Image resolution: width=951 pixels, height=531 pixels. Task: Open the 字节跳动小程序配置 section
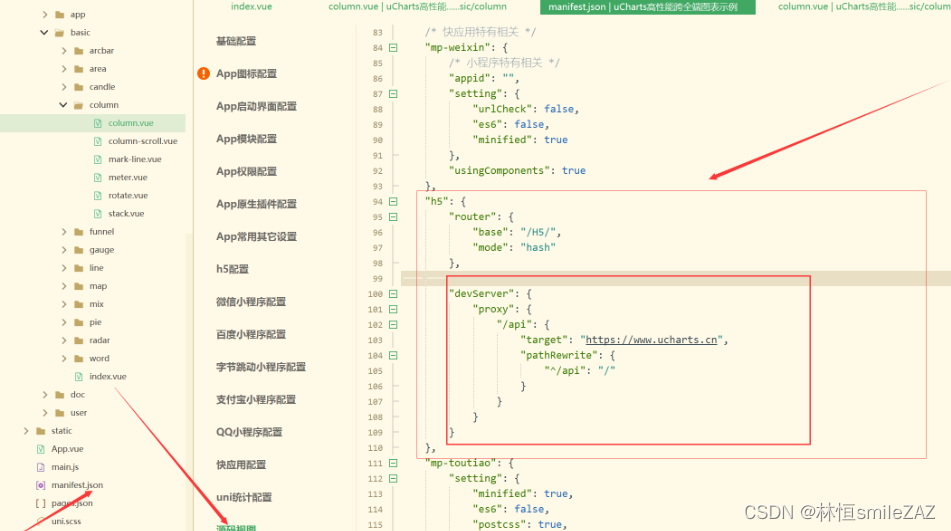261,367
